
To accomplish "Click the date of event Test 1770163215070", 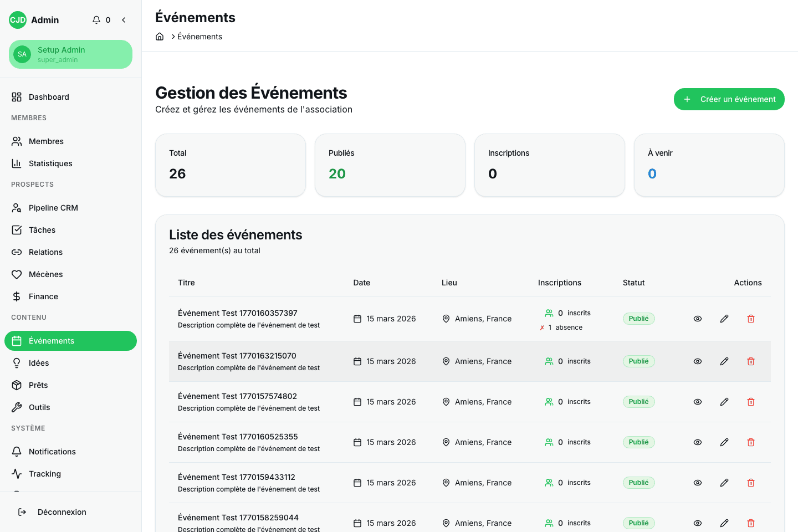I will (x=385, y=361).
